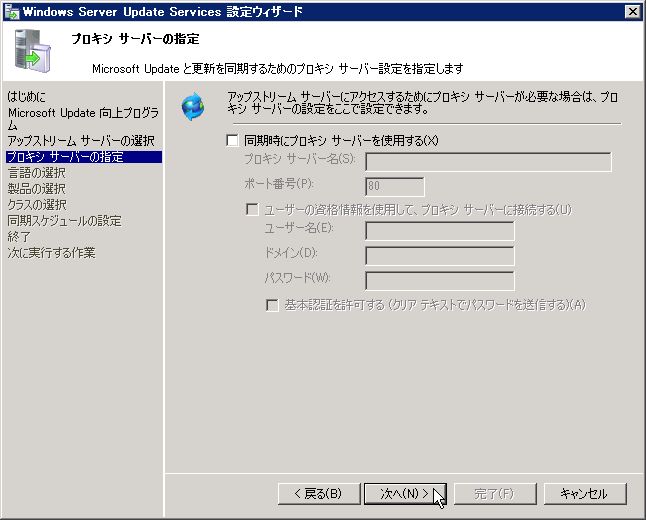Select プロキシ サーバーの指定 highlighted step
Viewport: 646px width, 520px height.
coord(84,157)
